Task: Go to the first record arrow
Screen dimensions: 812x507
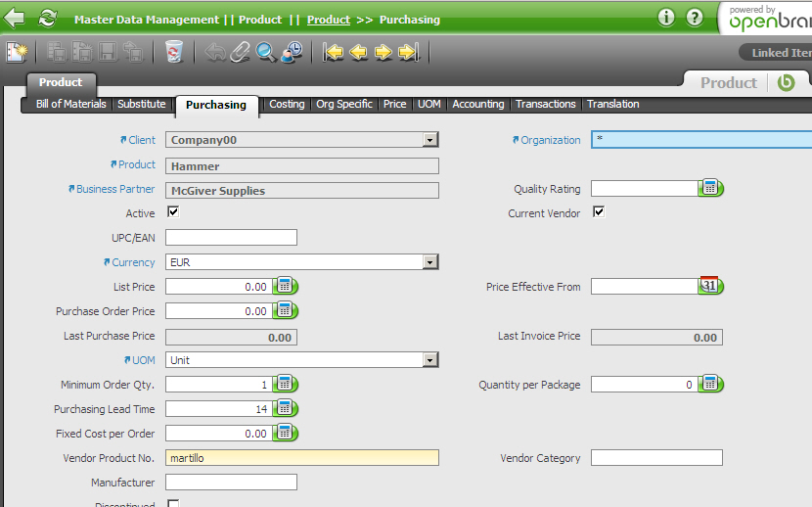Action: pyautogui.click(x=334, y=53)
